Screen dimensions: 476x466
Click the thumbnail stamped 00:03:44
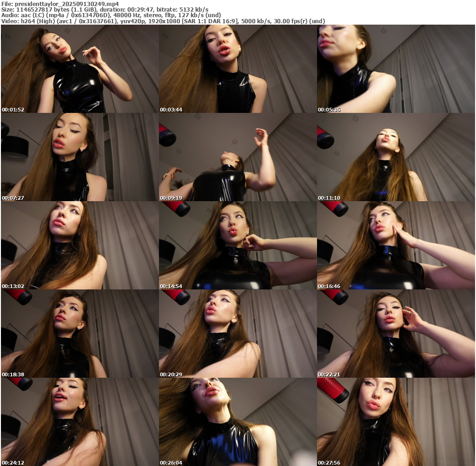pyautogui.click(x=238, y=69)
